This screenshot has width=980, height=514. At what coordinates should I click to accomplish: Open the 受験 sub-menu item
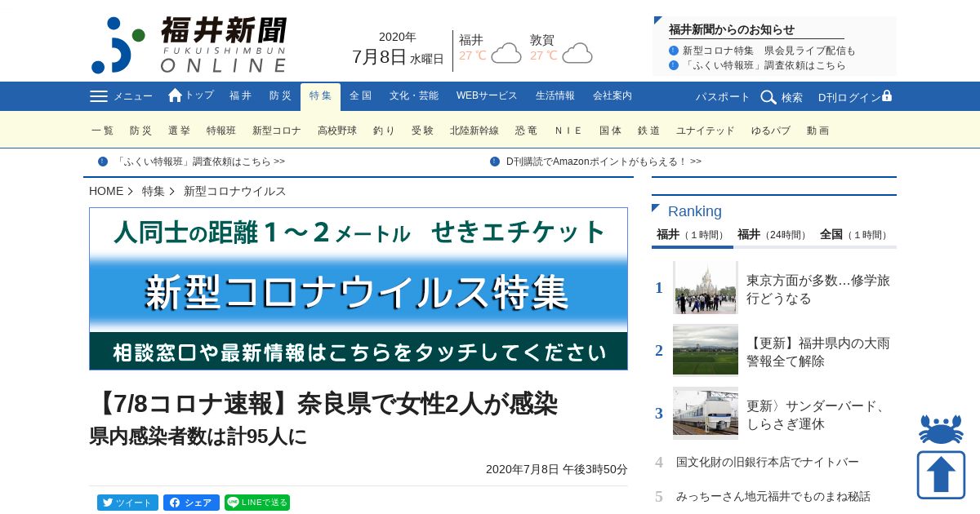pyautogui.click(x=422, y=131)
